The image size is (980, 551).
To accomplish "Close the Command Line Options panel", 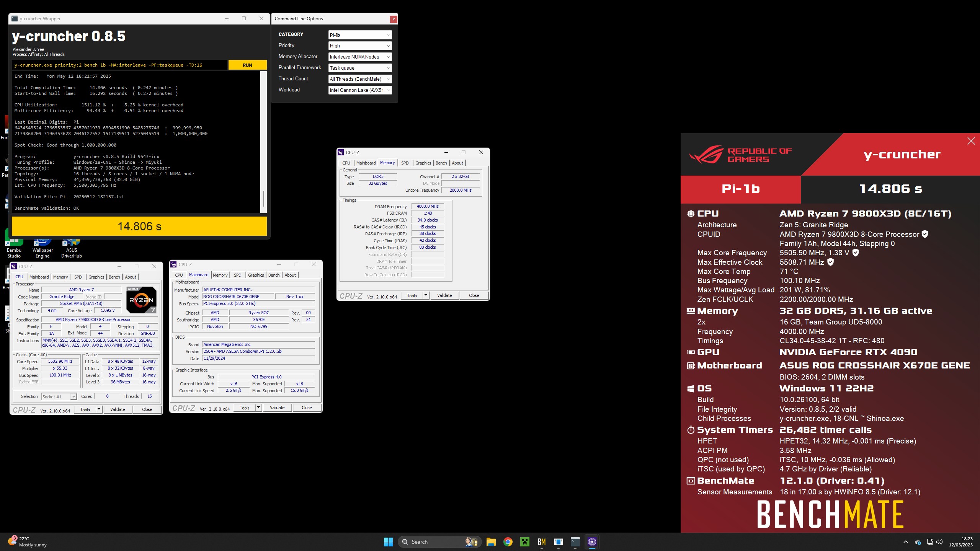I will pyautogui.click(x=393, y=19).
